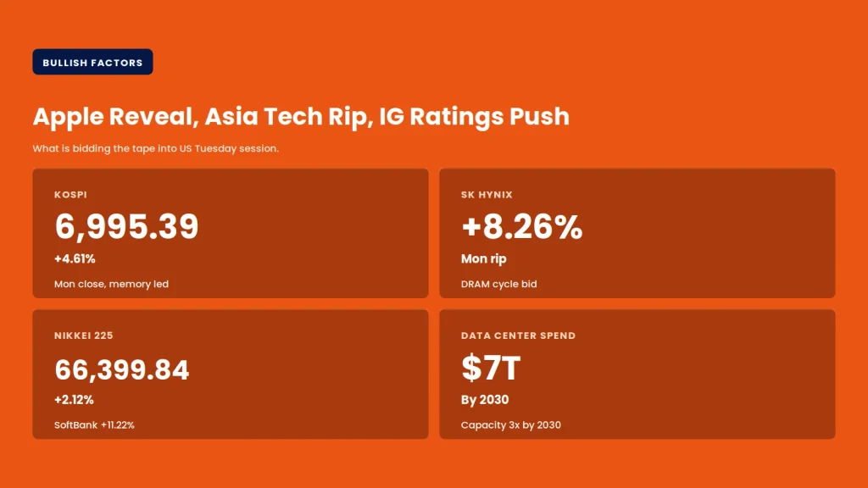Select the 'By 2030' text

(x=485, y=400)
